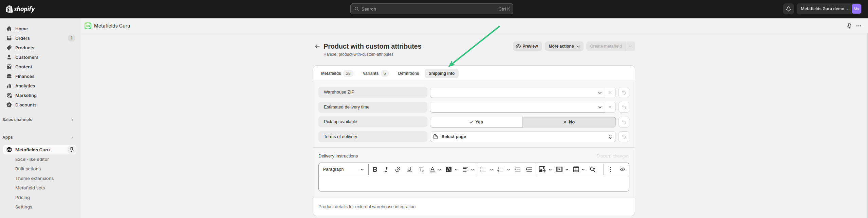Click the remove formatting icon
This screenshot has width=868, height=218.
coord(421,169)
